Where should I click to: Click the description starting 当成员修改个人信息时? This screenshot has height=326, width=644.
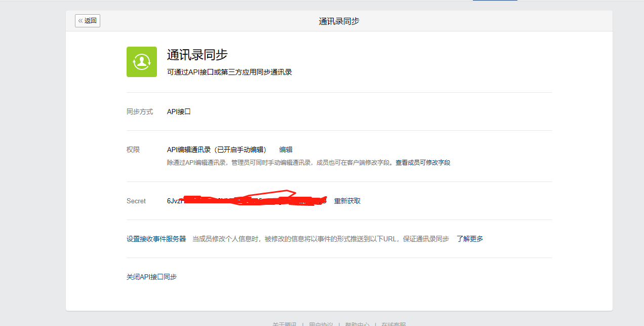coord(321,239)
